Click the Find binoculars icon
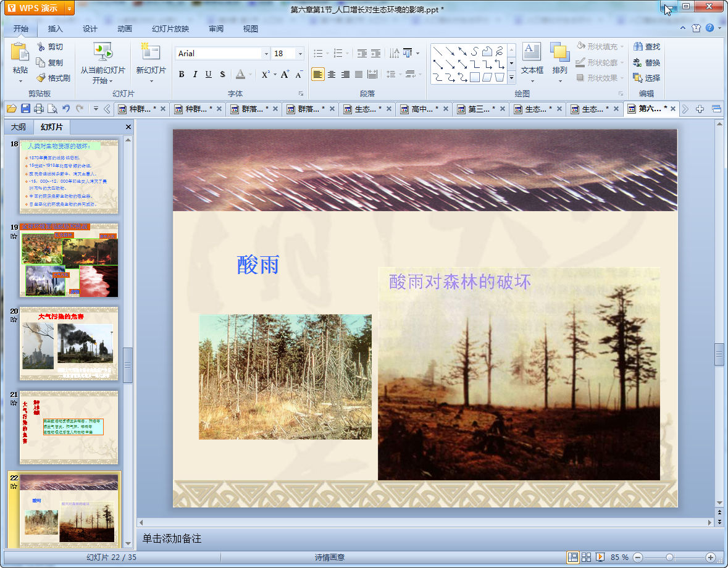The height and width of the screenshot is (568, 728). (x=638, y=47)
